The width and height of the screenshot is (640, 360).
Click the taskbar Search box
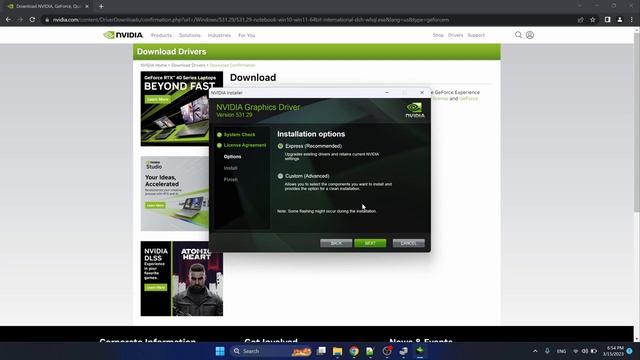(x=271, y=351)
